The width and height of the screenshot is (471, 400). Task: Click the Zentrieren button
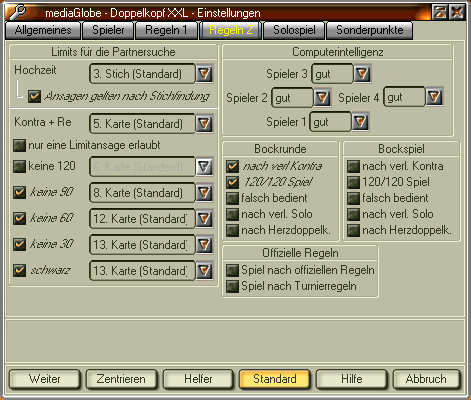pos(121,379)
